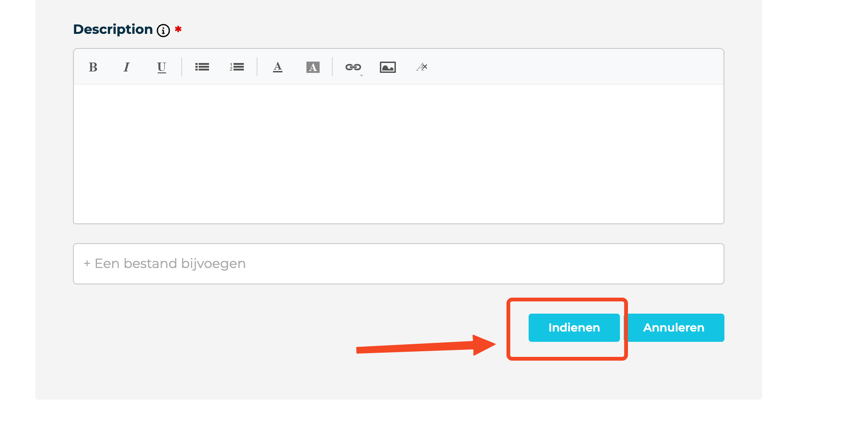Insert an image via the picture icon
The width and height of the screenshot is (868, 426).
(x=388, y=67)
